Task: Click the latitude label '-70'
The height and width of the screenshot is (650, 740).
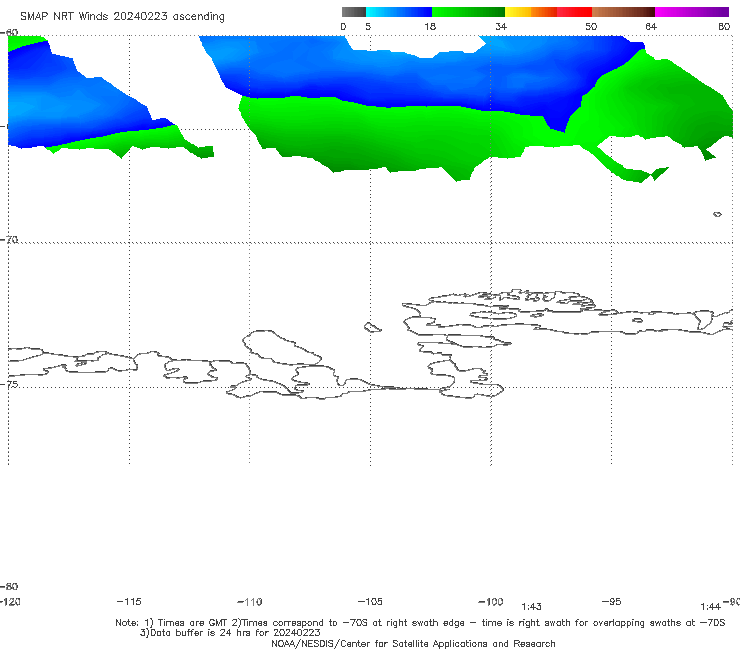Action: [x=9, y=240]
